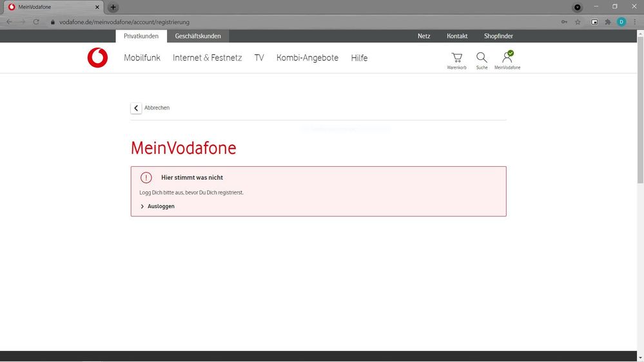Open the MeinVodafone account icon
The image size is (644, 362).
coord(507,60)
